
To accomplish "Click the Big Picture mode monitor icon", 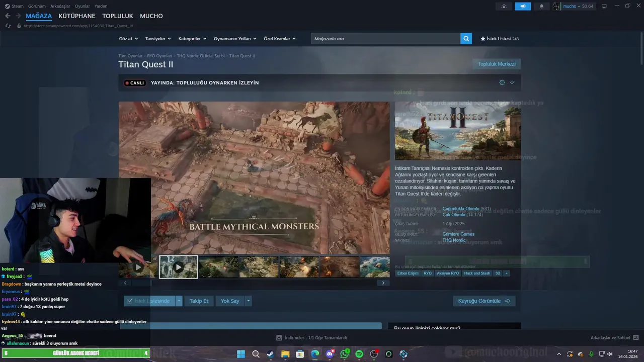I will click(x=604, y=6).
